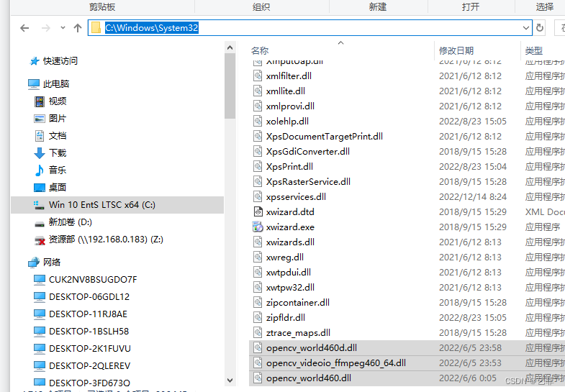Image resolution: width=565 pixels, height=392 pixels.
Task: Open the 下载 downloads folder
Action: [58, 153]
